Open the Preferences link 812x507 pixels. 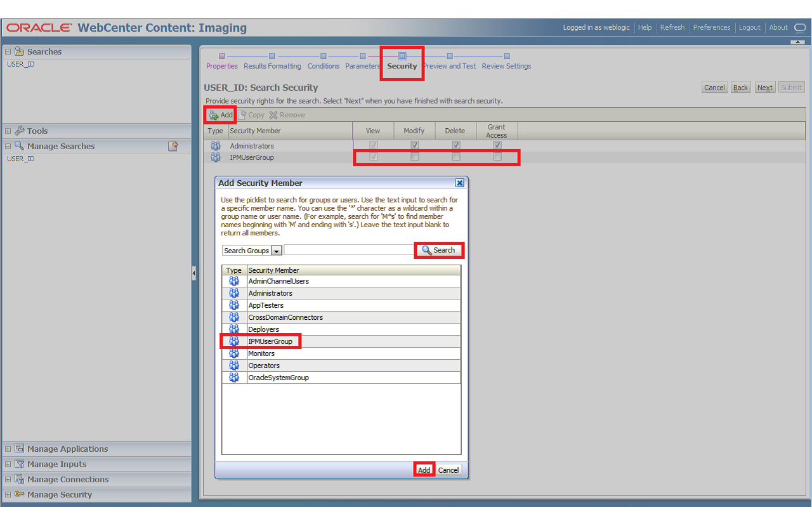(x=712, y=27)
